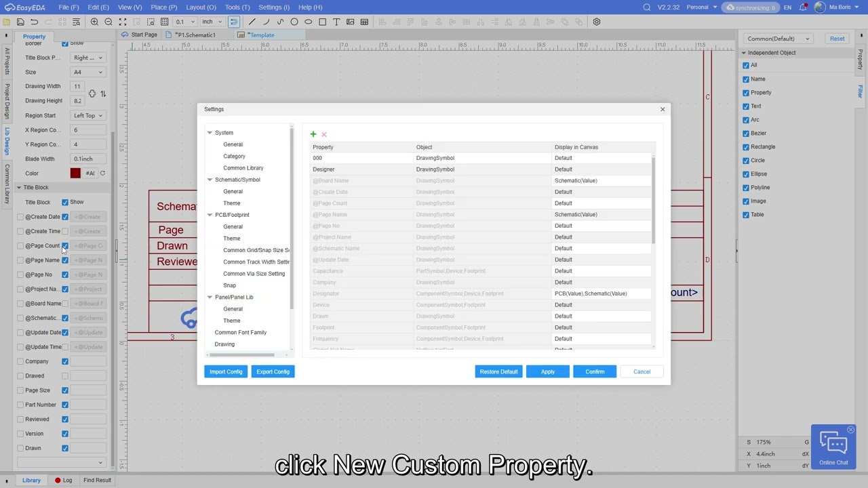
Task: Uncheck Bezier in the filter panel
Action: pyautogui.click(x=746, y=134)
